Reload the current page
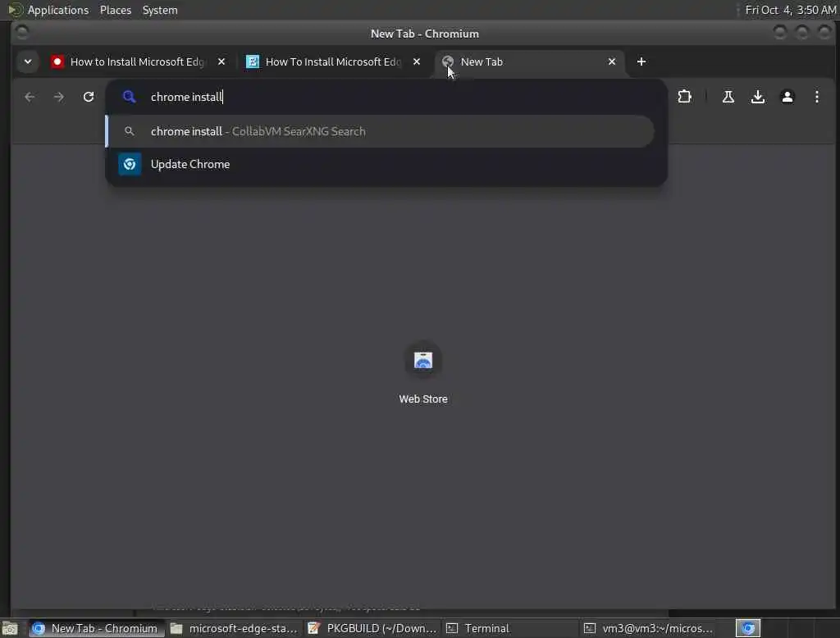840x638 pixels. tap(89, 97)
